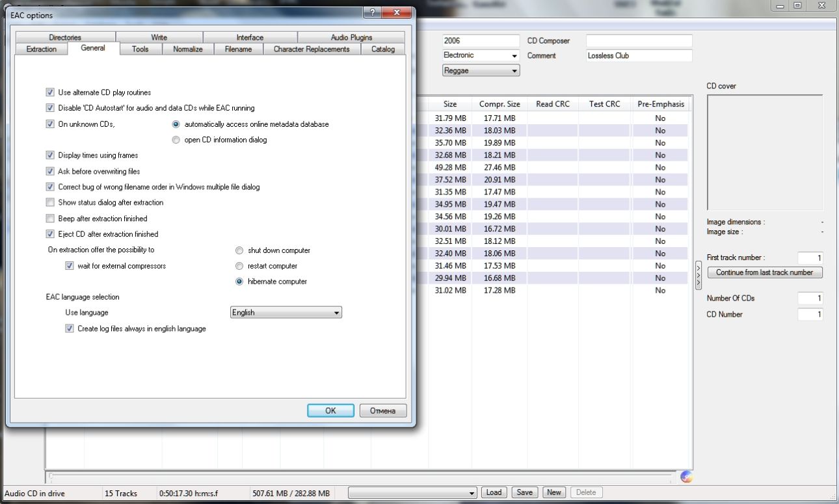
Task: Toggle Create log files always in english
Action: pyautogui.click(x=70, y=328)
